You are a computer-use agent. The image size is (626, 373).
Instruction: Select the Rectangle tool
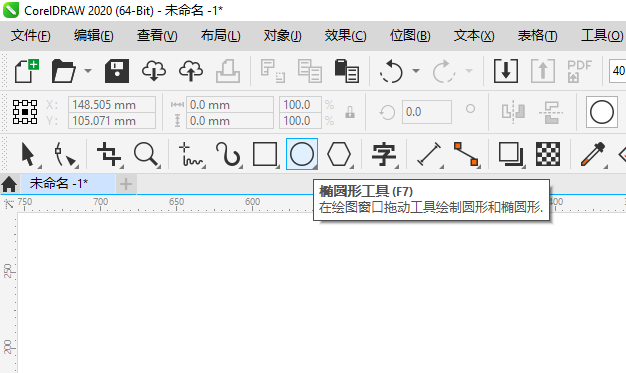[265, 155]
